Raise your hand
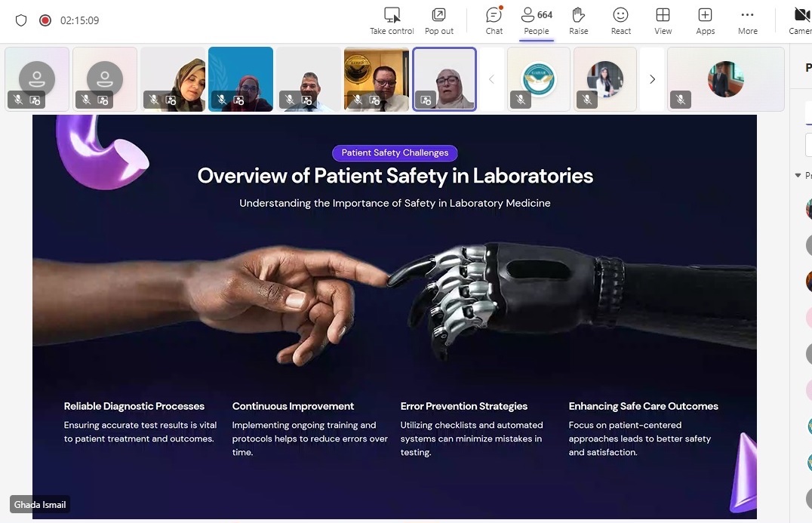Image resolution: width=812 pixels, height=523 pixels. point(579,20)
